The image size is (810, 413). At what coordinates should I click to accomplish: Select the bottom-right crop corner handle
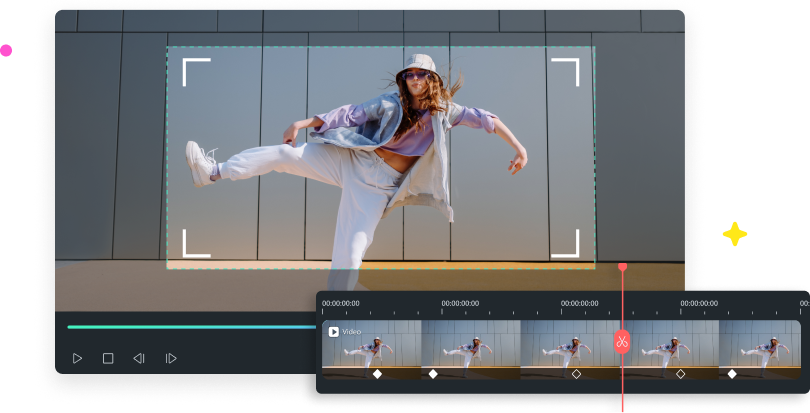565,243
